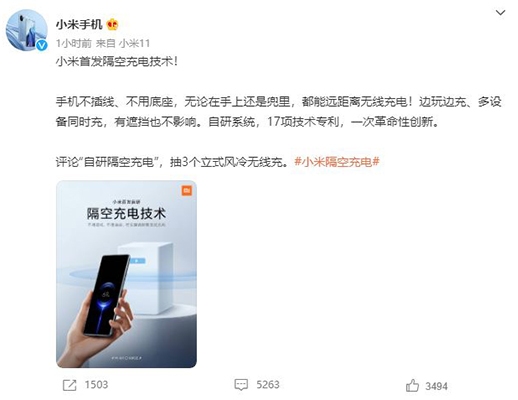The height and width of the screenshot is (400, 518).
Task: Click the phone shown in the poster
Action: [106, 295]
